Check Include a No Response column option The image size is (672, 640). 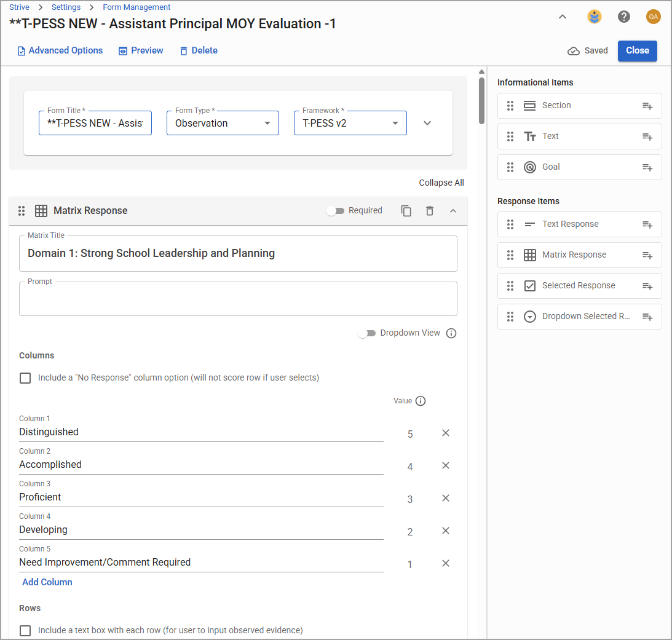tap(25, 378)
